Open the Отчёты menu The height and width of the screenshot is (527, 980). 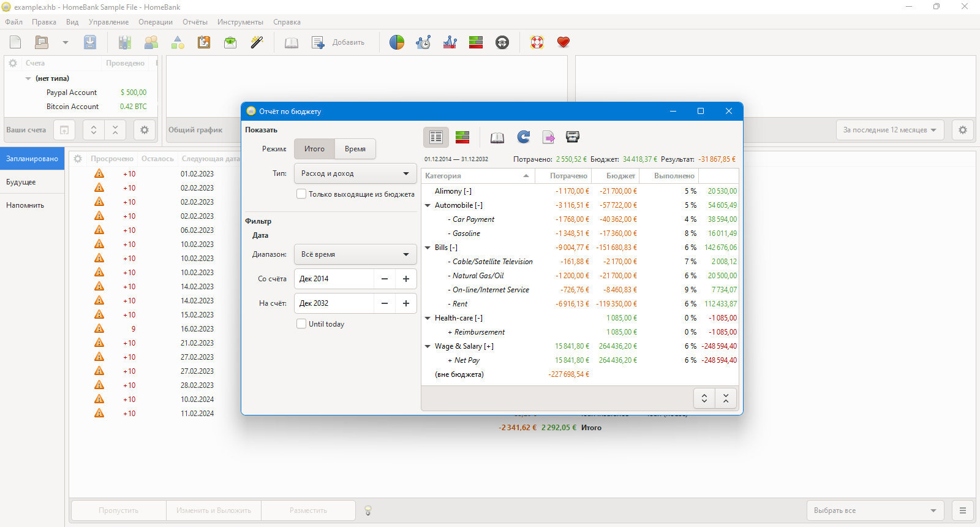tap(195, 22)
